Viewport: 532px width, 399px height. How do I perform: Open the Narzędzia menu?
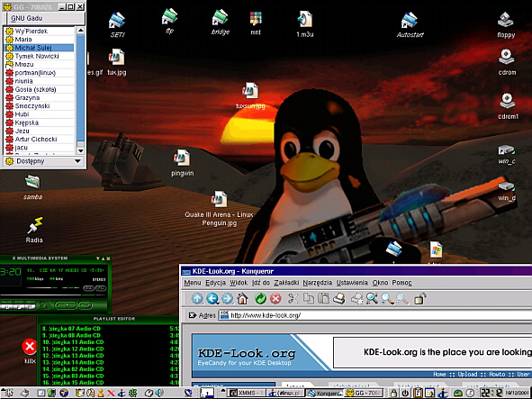tap(318, 283)
